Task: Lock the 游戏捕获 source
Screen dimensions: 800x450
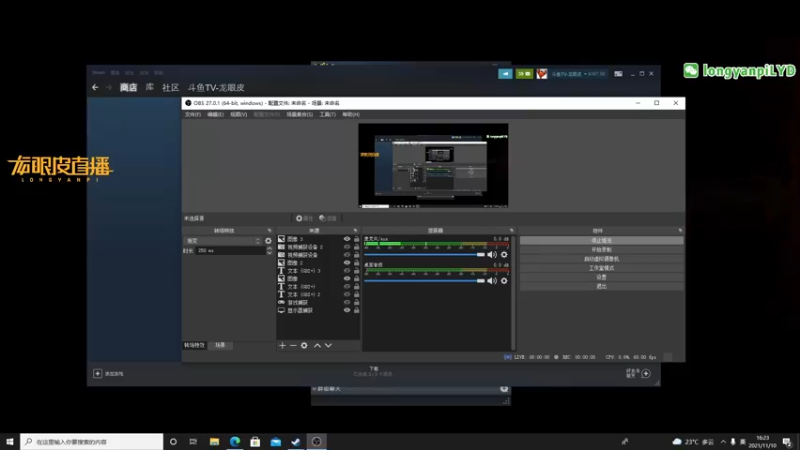Action: click(357, 302)
